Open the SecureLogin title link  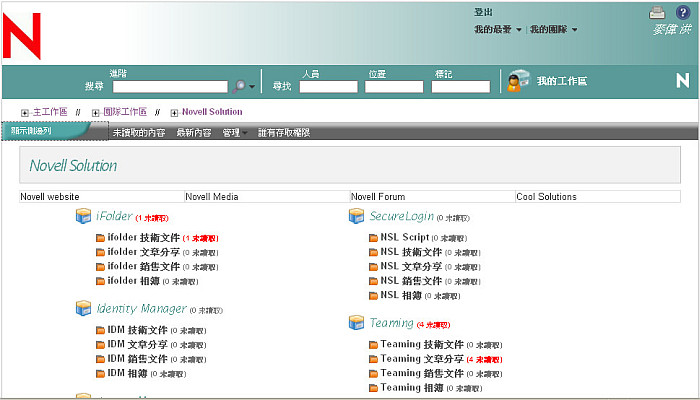click(x=401, y=216)
